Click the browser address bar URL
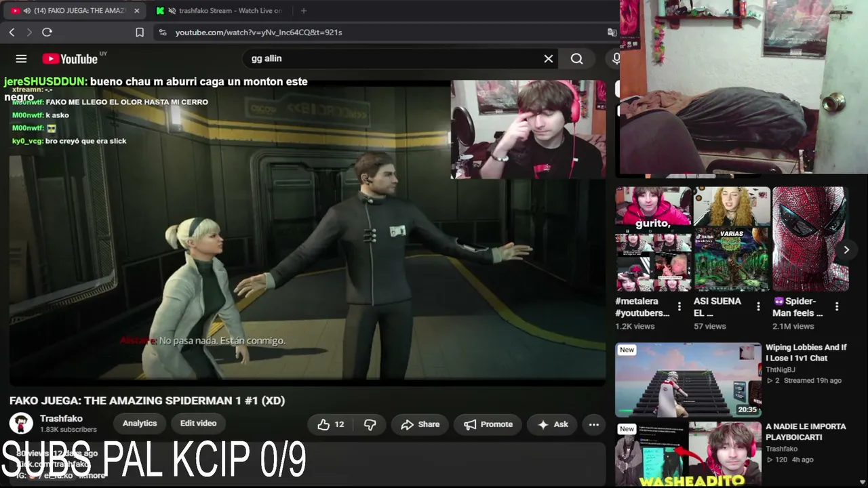This screenshot has width=868, height=488. point(258,32)
